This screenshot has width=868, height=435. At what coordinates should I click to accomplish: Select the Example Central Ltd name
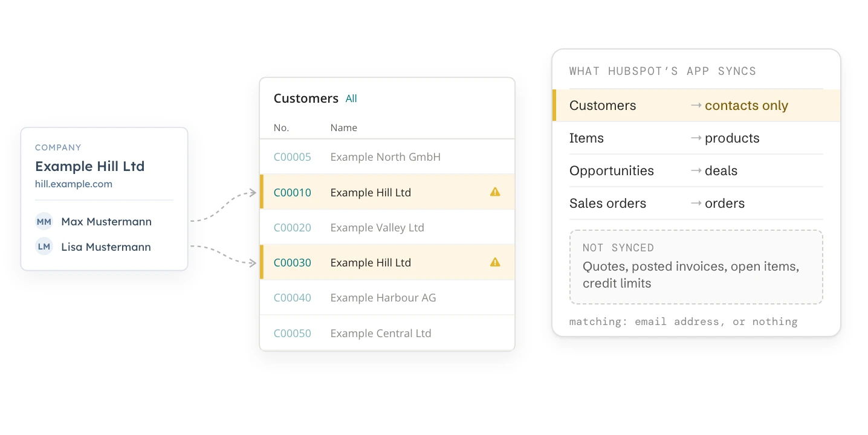[x=381, y=333]
